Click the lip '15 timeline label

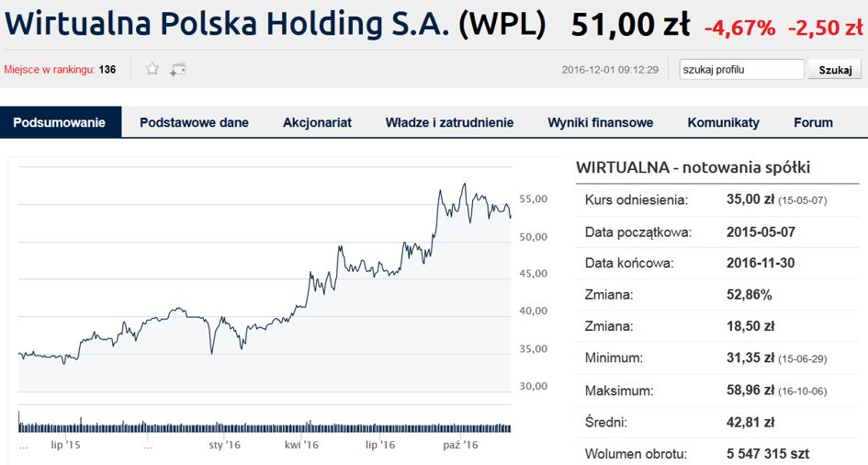coord(67,445)
